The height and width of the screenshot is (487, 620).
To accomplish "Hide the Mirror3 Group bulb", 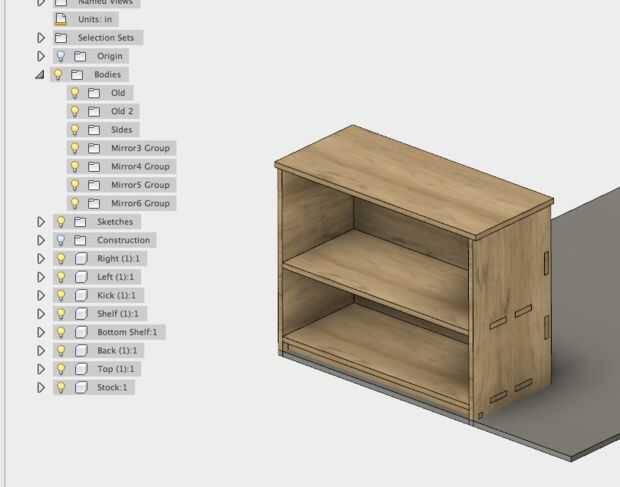I will [75, 148].
